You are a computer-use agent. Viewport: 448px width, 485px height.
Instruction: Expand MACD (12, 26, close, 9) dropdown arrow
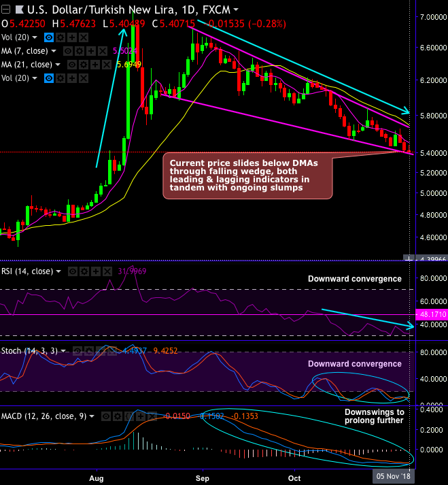(x=92, y=416)
